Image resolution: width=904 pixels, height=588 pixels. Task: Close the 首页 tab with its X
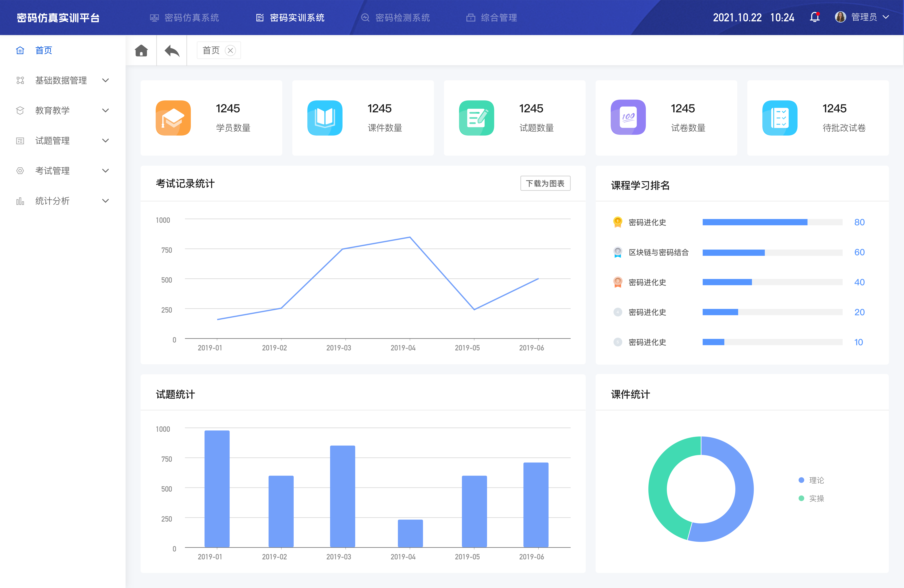click(230, 50)
